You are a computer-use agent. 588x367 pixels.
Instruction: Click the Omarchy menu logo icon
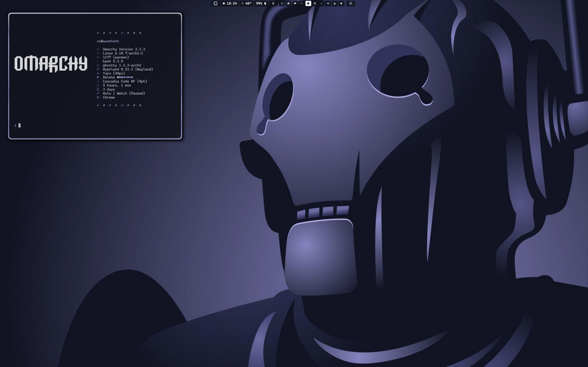click(x=215, y=3)
